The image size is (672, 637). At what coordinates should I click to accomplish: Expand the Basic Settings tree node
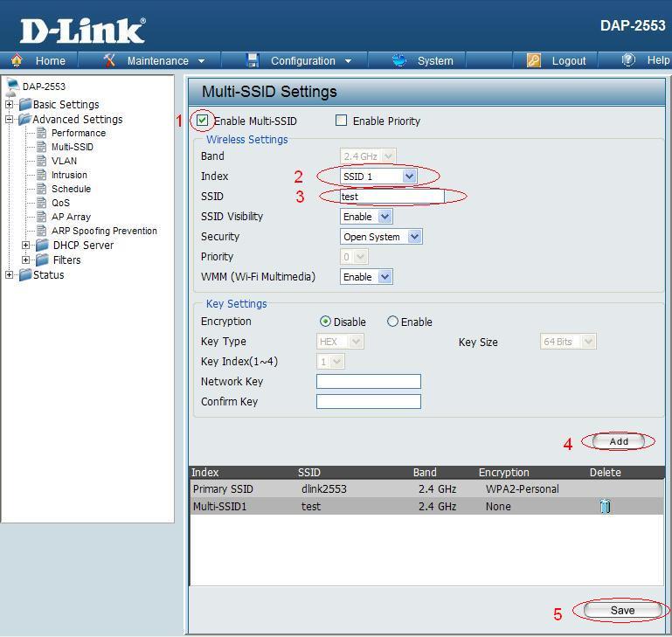tap(10, 105)
